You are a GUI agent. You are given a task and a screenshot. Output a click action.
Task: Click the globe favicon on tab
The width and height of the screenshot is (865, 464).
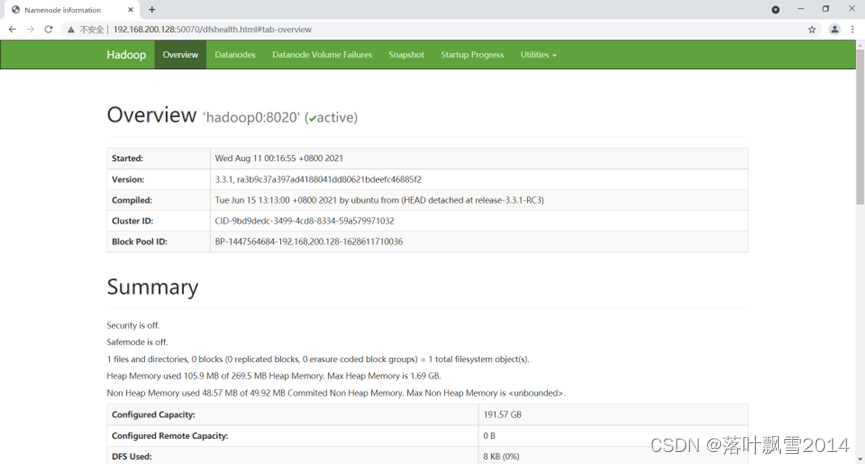pos(15,9)
